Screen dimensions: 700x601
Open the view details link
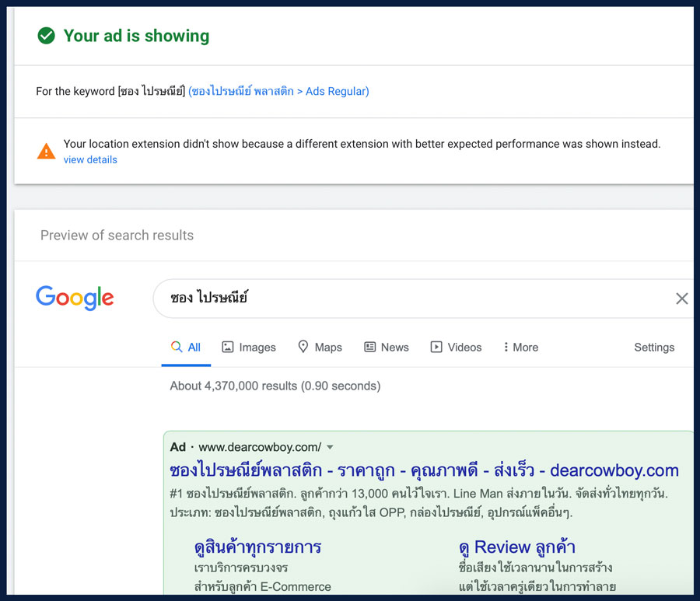click(x=90, y=159)
